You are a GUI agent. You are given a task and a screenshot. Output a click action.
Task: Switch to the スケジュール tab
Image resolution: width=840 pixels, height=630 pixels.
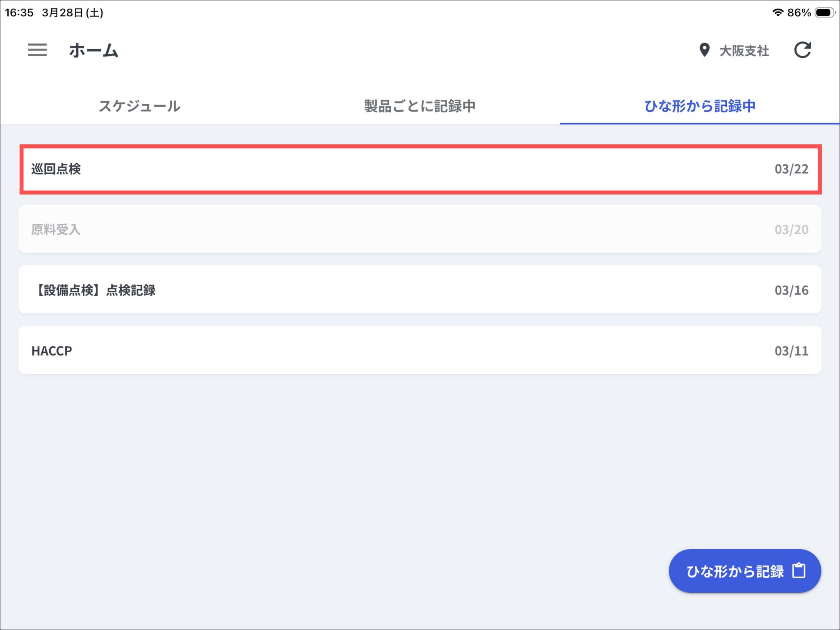click(139, 106)
